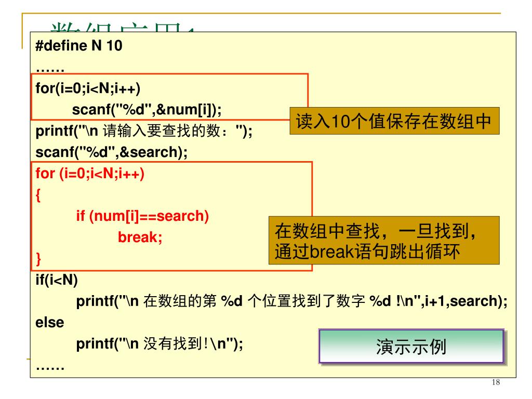532x399 pixels.
Task: Click the red 'for (i=0;i<N;i++)' line
Action: tap(90, 174)
